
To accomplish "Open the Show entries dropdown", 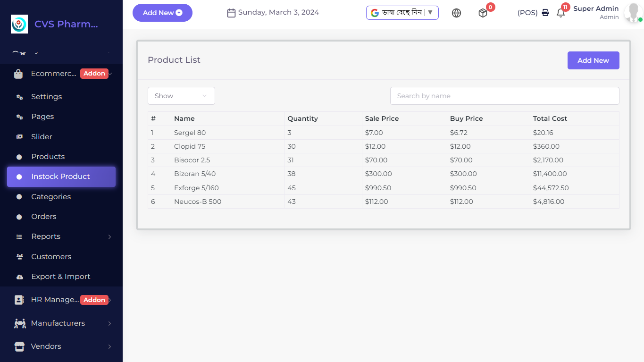I will [181, 96].
